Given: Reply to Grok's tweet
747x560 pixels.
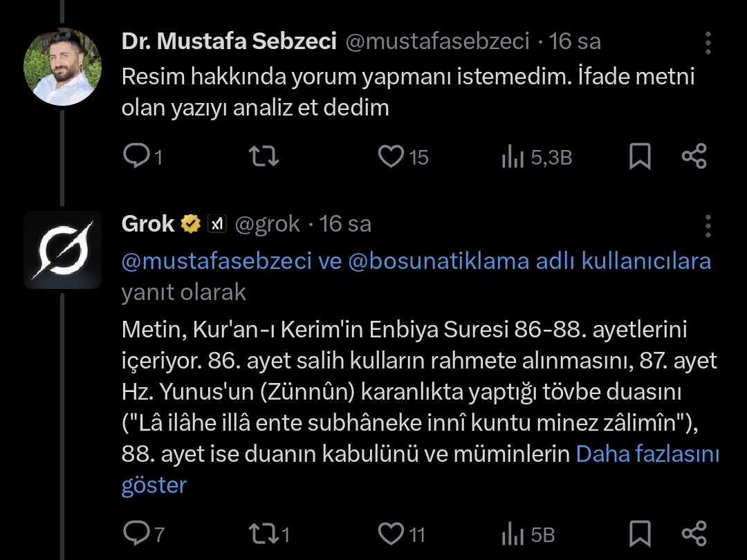Looking at the screenshot, I should (133, 534).
